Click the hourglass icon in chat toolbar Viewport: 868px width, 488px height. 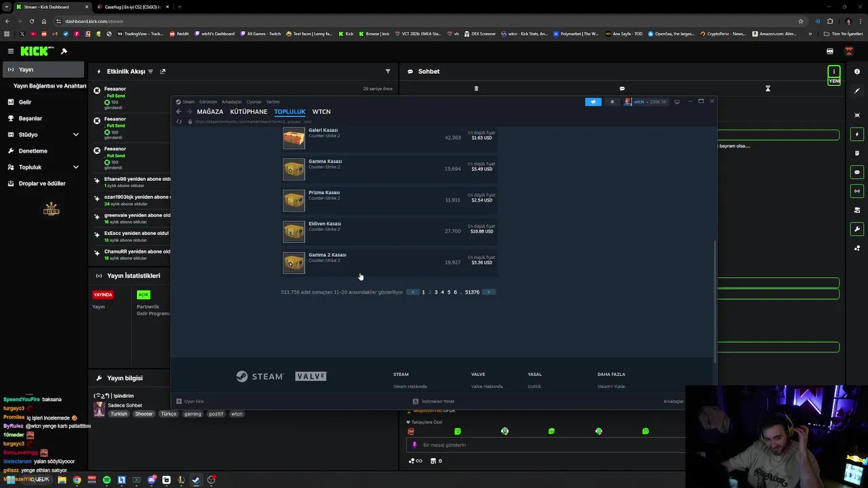click(x=768, y=88)
